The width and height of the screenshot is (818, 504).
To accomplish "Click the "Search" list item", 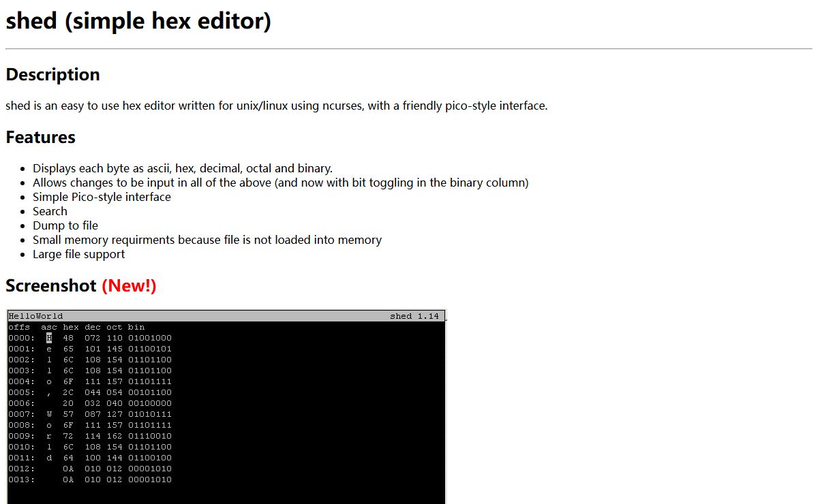I will click(50, 211).
